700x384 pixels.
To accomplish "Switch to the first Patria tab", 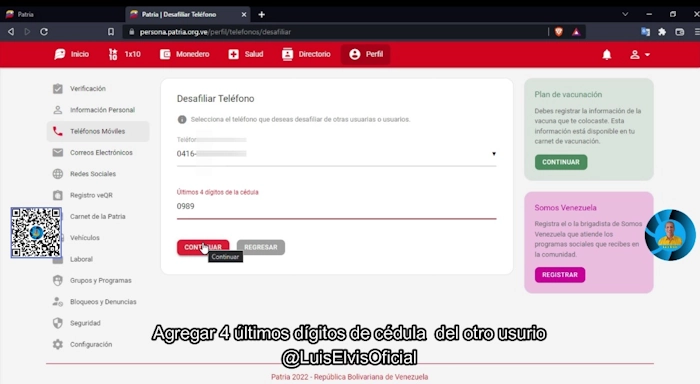I will click(x=62, y=14).
